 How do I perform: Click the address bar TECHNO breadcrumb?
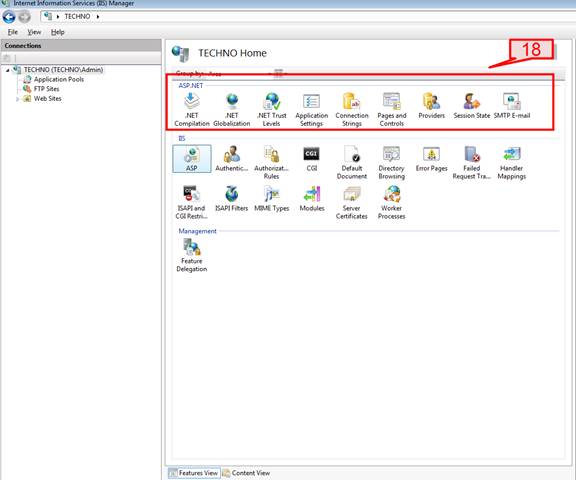click(77, 17)
